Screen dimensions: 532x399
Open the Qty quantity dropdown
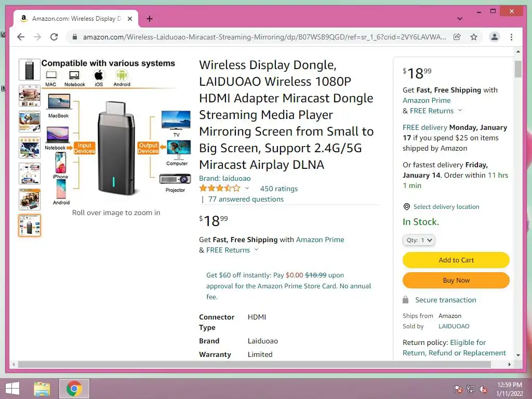tap(419, 240)
